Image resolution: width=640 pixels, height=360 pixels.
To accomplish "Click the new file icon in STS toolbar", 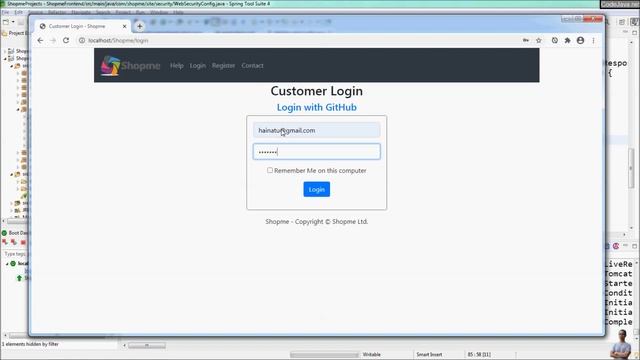I will click(6, 22).
